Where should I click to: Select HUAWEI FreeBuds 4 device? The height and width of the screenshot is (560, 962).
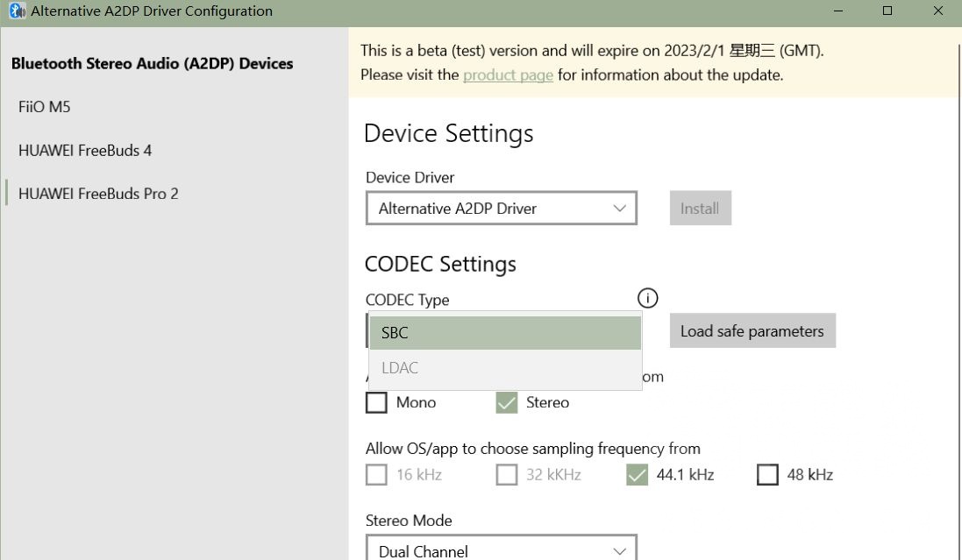point(85,150)
